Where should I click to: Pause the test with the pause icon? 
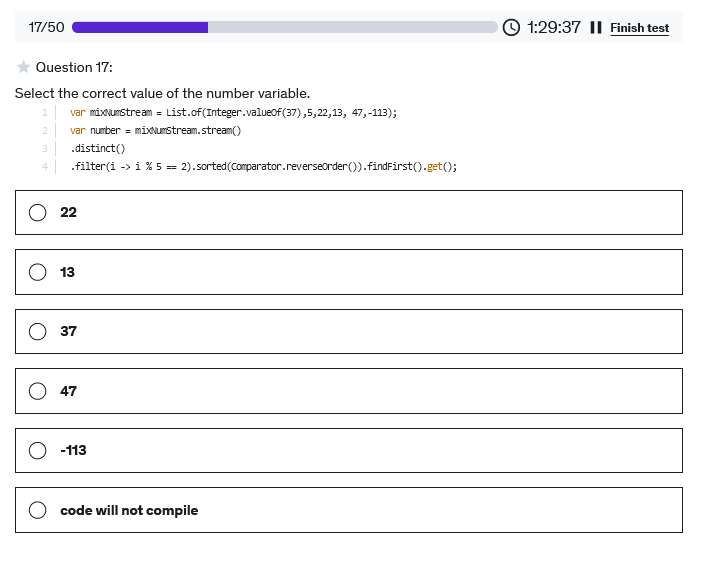(596, 27)
